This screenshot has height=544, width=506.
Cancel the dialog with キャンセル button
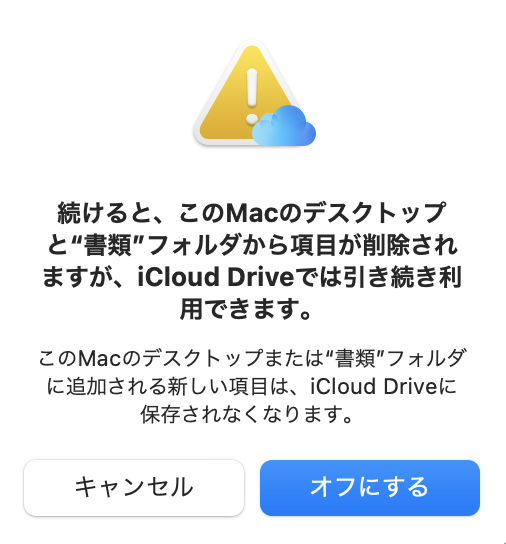point(134,487)
